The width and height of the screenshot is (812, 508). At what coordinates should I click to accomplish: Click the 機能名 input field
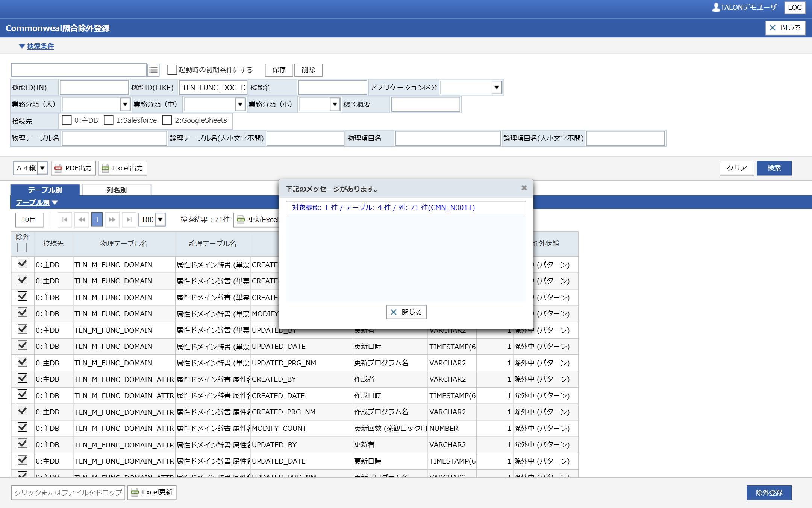click(x=332, y=88)
